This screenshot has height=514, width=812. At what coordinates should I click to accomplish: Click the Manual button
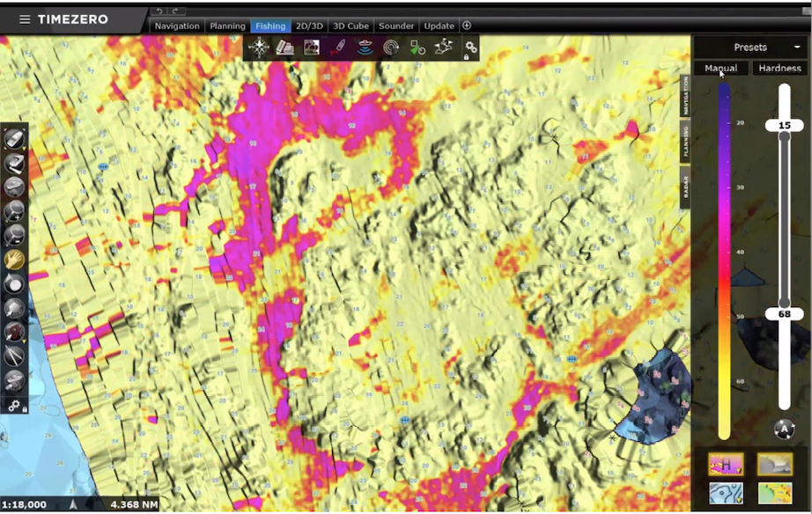click(721, 68)
